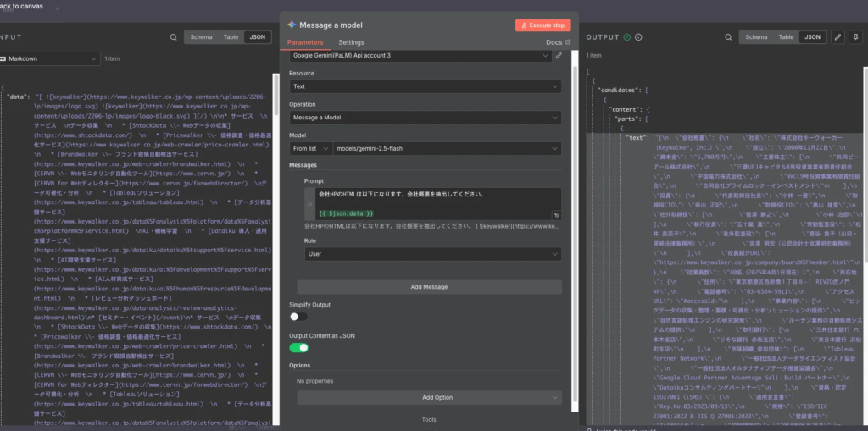Edit the Gemini credential with pencil icon
Image resolution: width=868 pixels, height=431 pixels.
pyautogui.click(x=559, y=55)
